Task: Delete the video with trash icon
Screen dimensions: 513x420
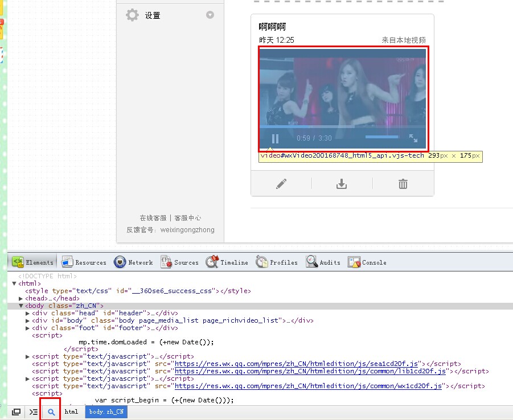Action: click(x=403, y=184)
